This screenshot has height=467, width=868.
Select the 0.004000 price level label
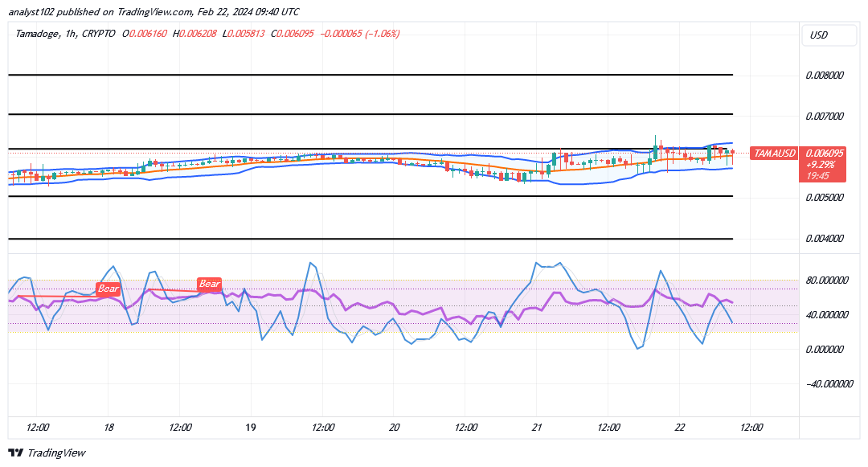[x=825, y=239]
